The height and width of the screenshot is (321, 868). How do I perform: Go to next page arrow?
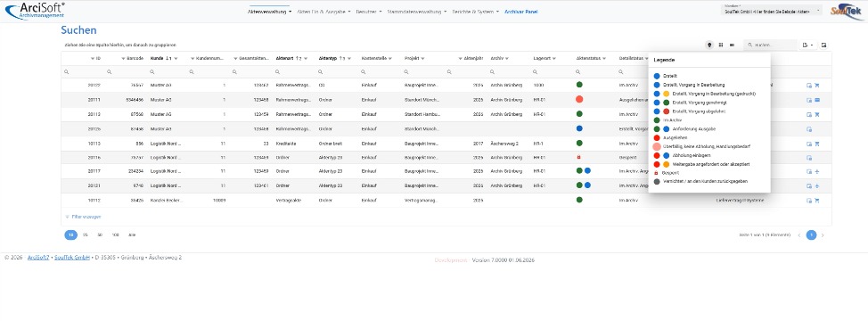pos(823,235)
